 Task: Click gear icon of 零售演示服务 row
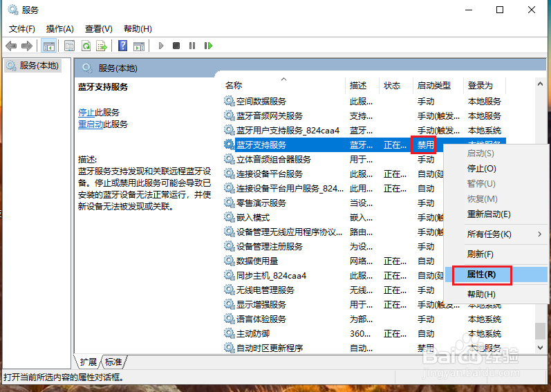(x=229, y=203)
